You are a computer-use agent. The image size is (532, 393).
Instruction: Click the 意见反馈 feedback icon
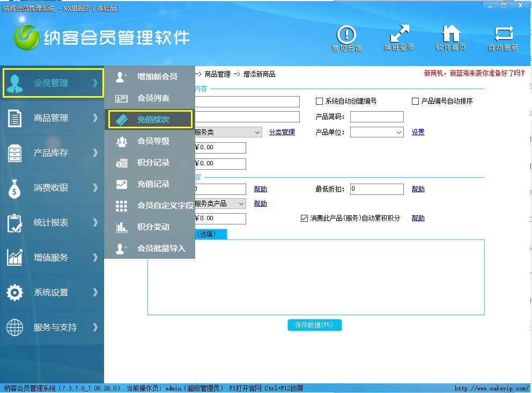pyautogui.click(x=346, y=35)
